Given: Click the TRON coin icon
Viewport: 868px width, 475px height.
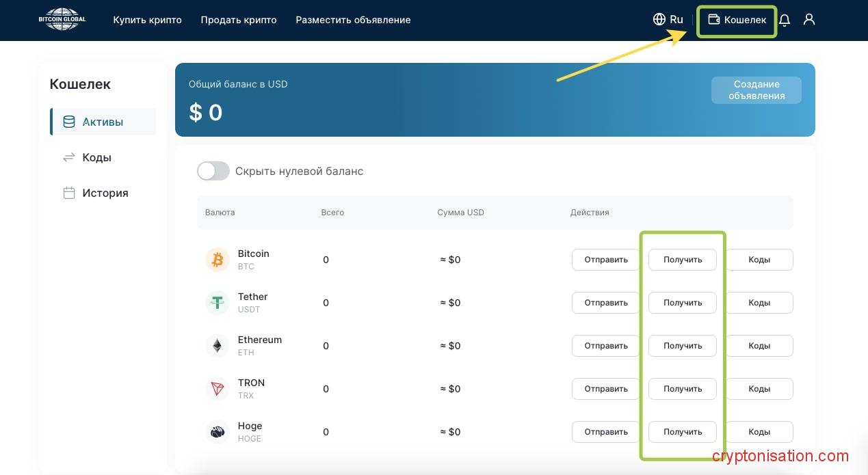Looking at the screenshot, I should (x=218, y=389).
